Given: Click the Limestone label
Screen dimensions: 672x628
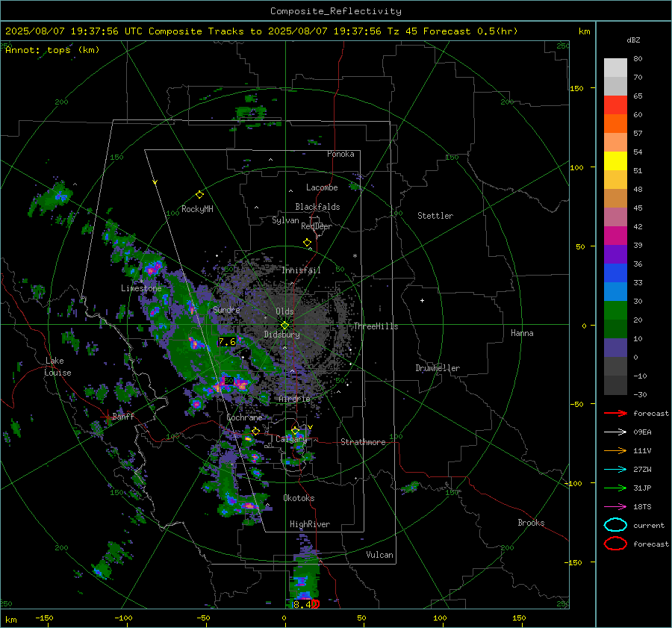Looking at the screenshot, I should 141,288.
